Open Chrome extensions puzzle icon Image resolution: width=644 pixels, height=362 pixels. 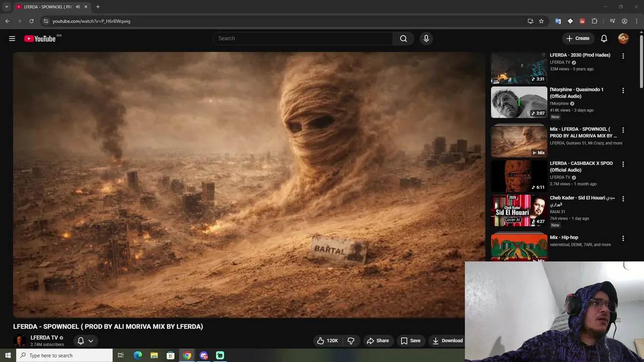(x=594, y=21)
